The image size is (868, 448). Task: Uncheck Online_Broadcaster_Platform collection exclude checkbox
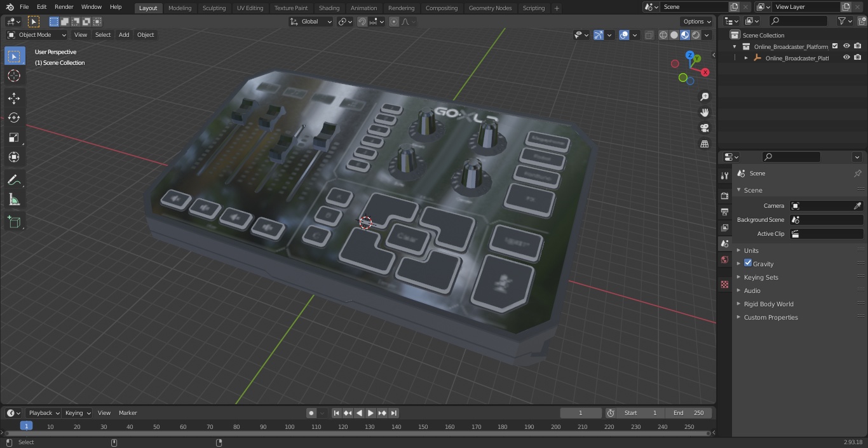point(835,46)
